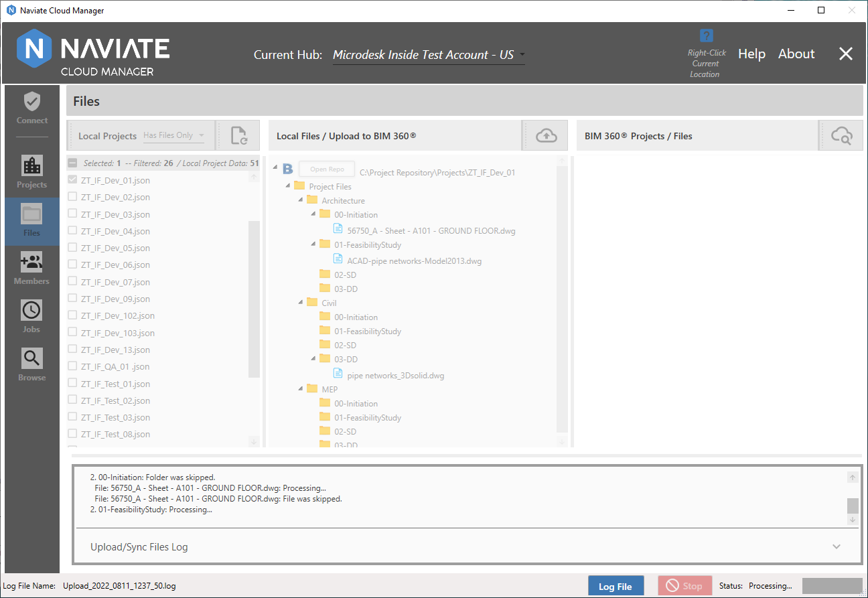Check the ZT_IF_Dev_05.json checkbox
This screenshot has width=868, height=598.
click(x=73, y=248)
